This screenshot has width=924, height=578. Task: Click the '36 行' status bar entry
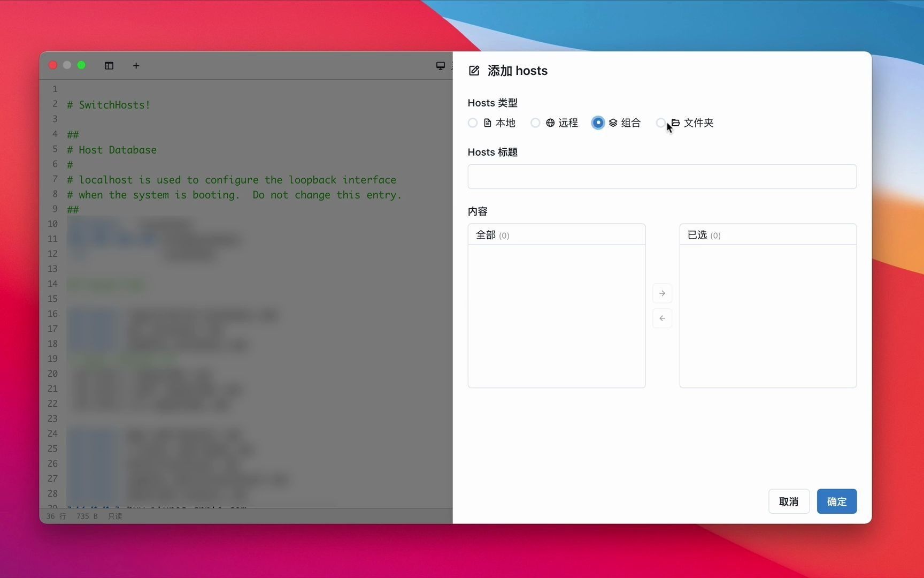tap(56, 516)
